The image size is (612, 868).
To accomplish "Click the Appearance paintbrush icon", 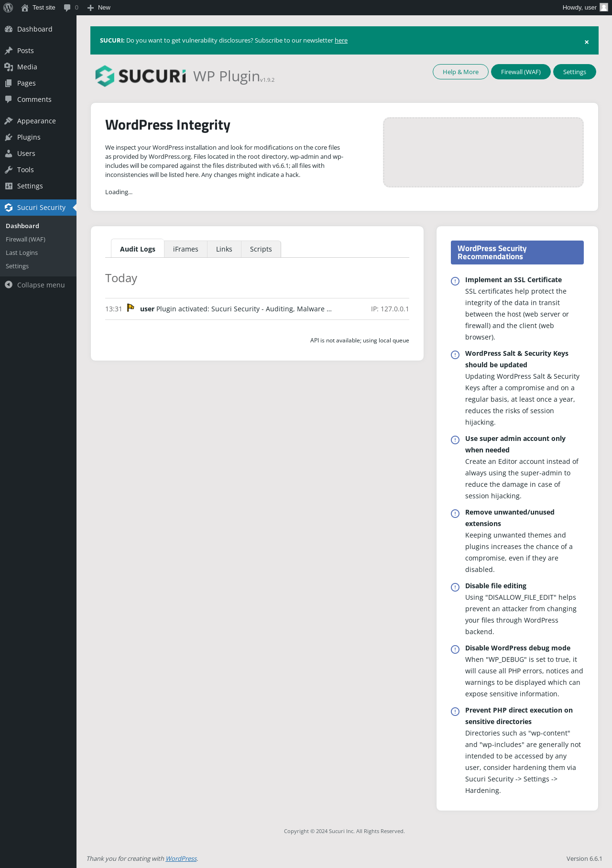I will (9, 121).
